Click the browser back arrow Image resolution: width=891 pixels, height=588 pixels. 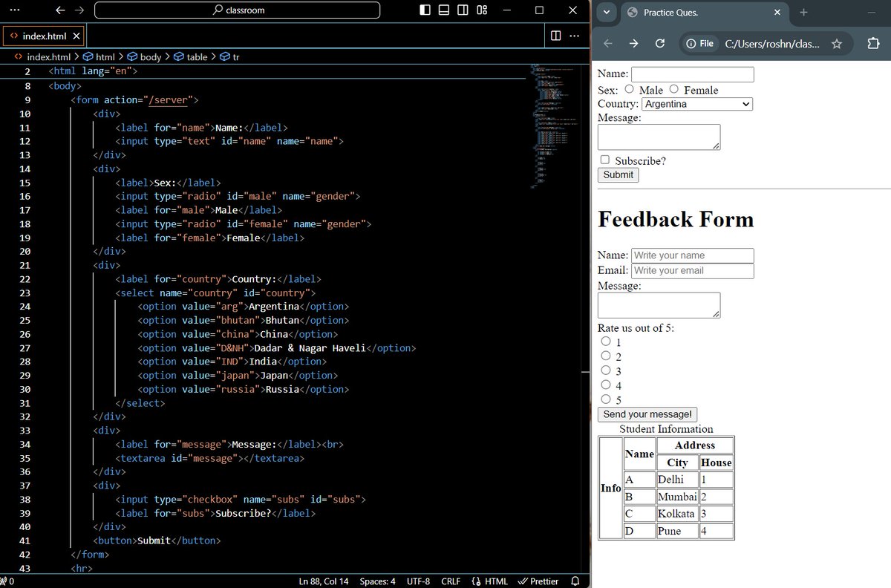tap(607, 44)
